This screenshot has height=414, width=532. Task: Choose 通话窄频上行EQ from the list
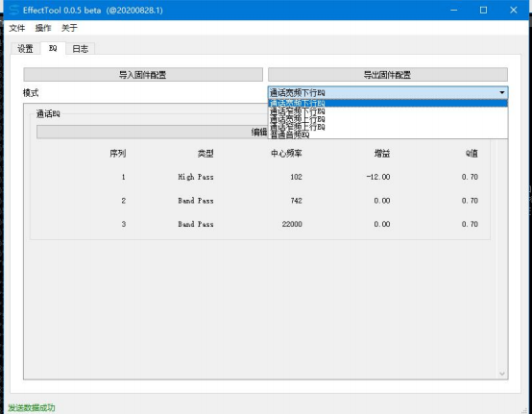[x=387, y=127]
